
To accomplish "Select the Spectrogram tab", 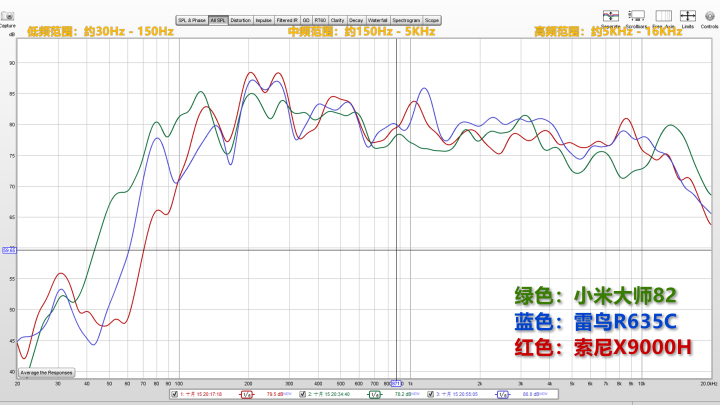I will pyautogui.click(x=407, y=20).
